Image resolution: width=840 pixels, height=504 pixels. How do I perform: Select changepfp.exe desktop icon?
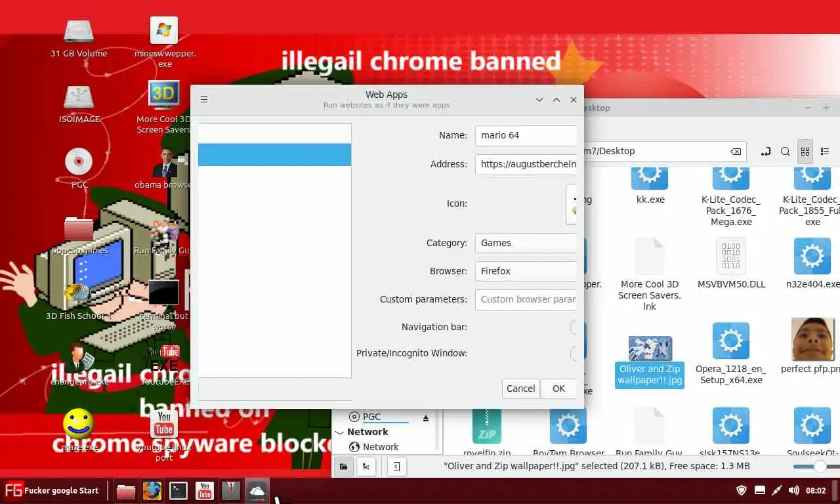79,366
